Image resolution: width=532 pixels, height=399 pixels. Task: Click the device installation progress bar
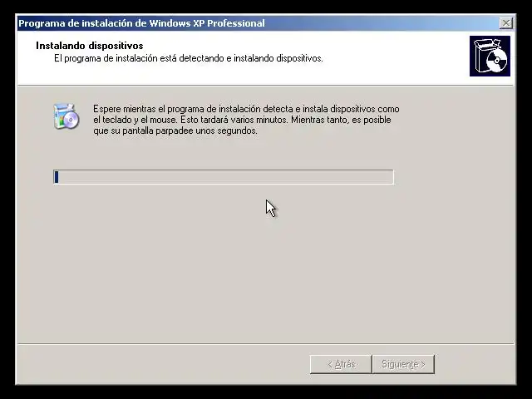(224, 177)
